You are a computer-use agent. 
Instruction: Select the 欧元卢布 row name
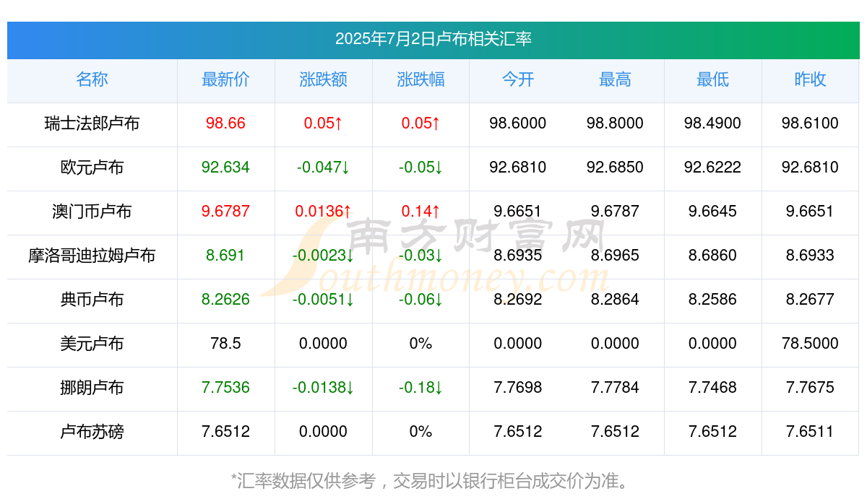pos(92,168)
